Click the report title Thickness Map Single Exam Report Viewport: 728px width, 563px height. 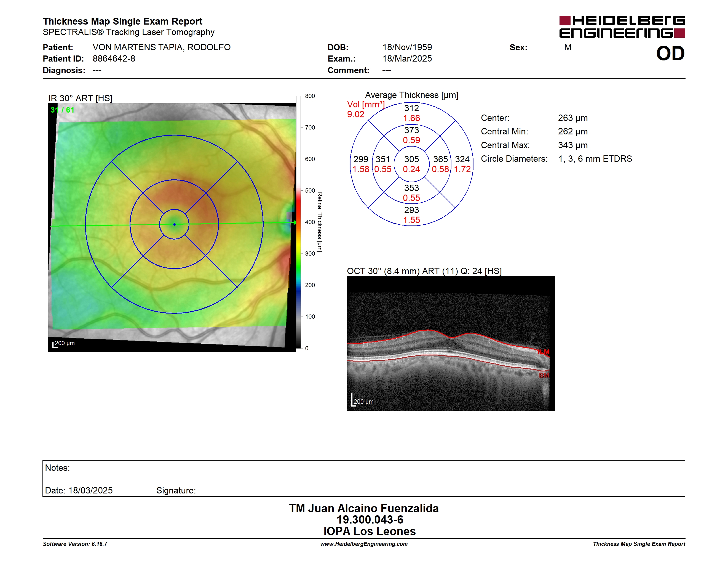coord(122,21)
